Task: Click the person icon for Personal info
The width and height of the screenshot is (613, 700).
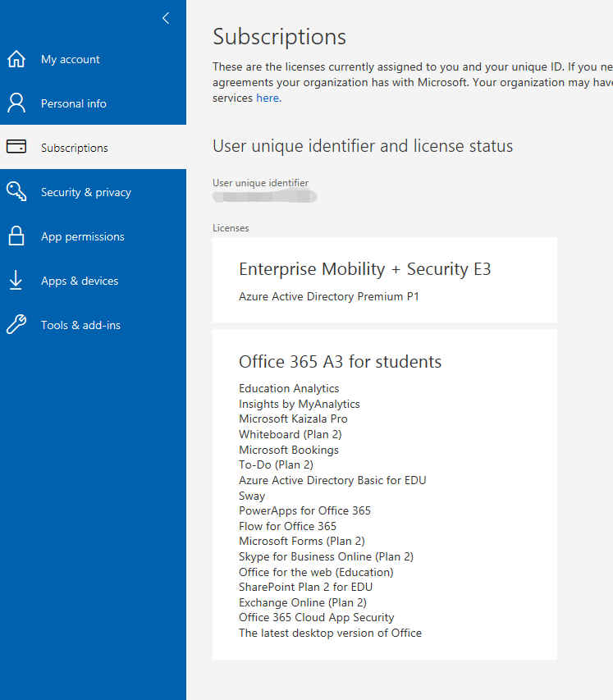Action: tap(16, 103)
